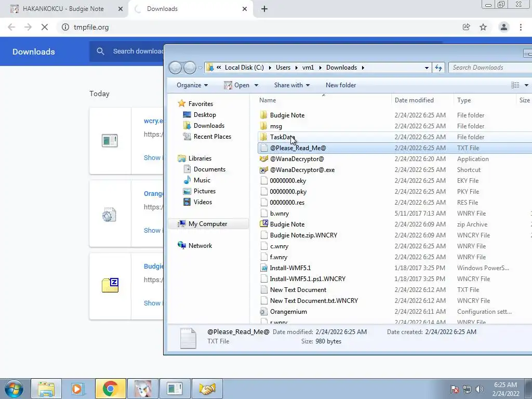Select the Install-WMF5.1 PowerShell file icon
The height and width of the screenshot is (399, 532).
[263, 268]
